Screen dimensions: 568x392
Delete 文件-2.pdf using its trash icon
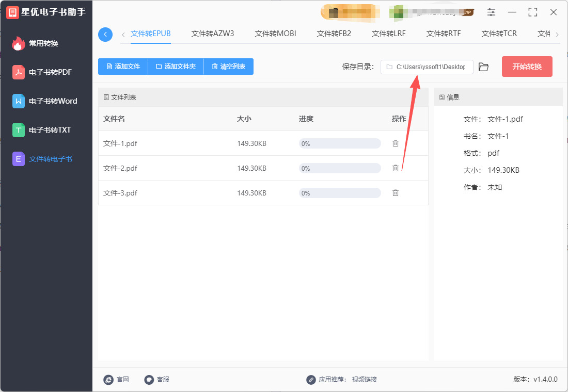396,168
